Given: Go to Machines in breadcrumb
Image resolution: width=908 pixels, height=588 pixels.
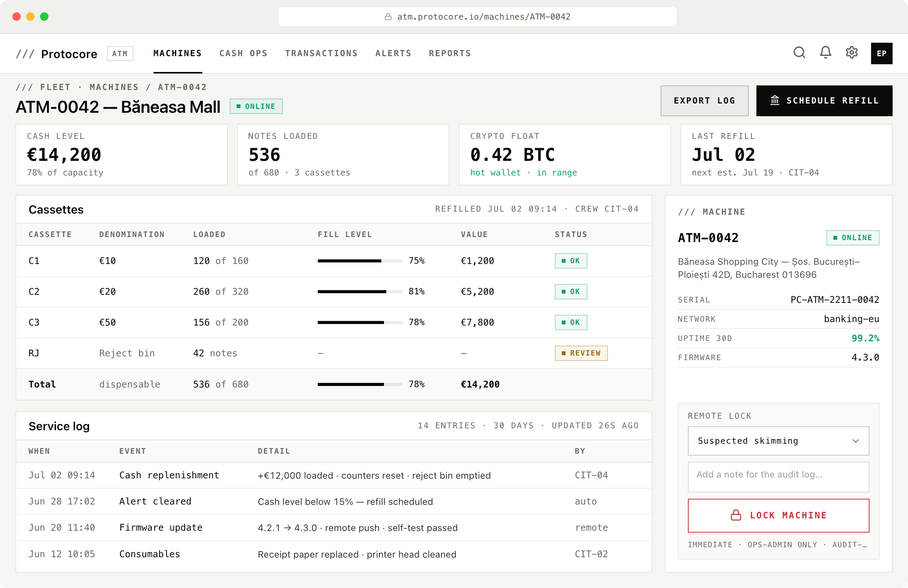Looking at the screenshot, I should [114, 87].
